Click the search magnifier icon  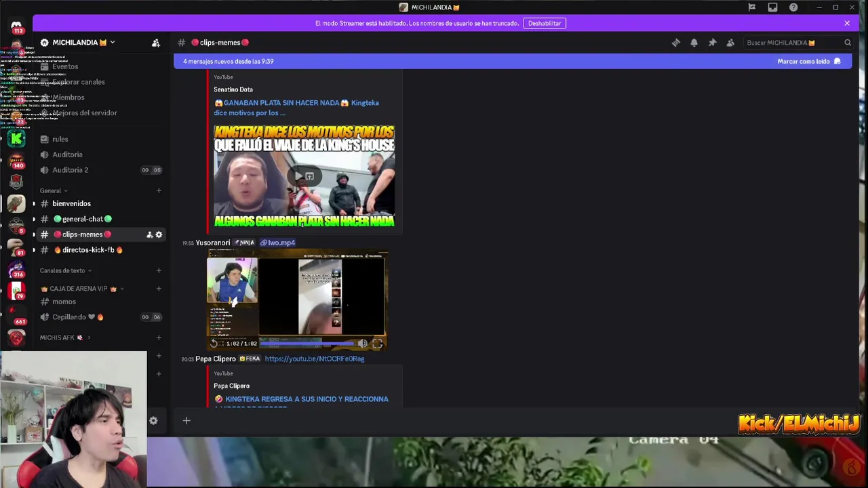[x=848, y=43]
